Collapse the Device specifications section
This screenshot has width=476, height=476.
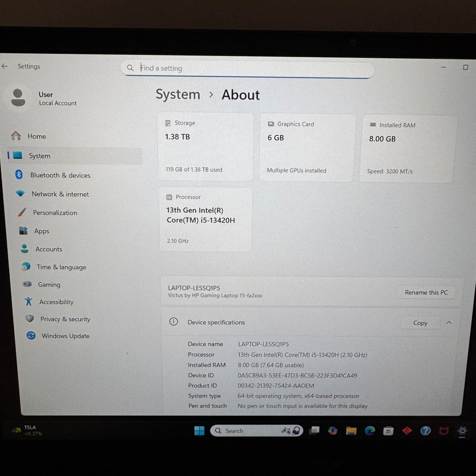tap(449, 323)
